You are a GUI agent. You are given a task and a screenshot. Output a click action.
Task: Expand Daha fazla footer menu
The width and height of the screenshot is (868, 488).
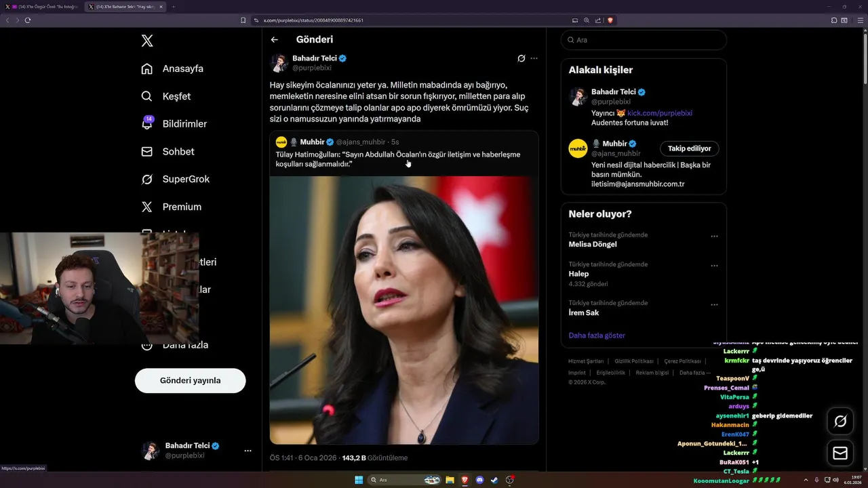(695, 373)
